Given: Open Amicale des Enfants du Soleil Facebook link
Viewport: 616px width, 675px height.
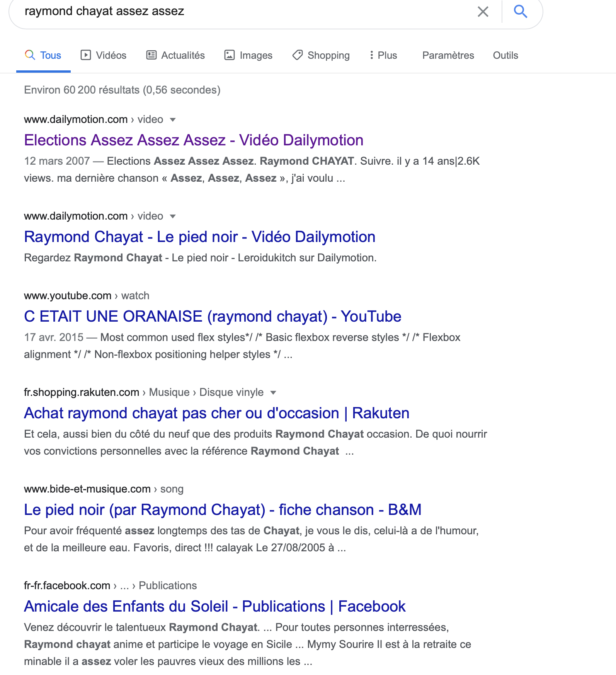Looking at the screenshot, I should pos(214,607).
